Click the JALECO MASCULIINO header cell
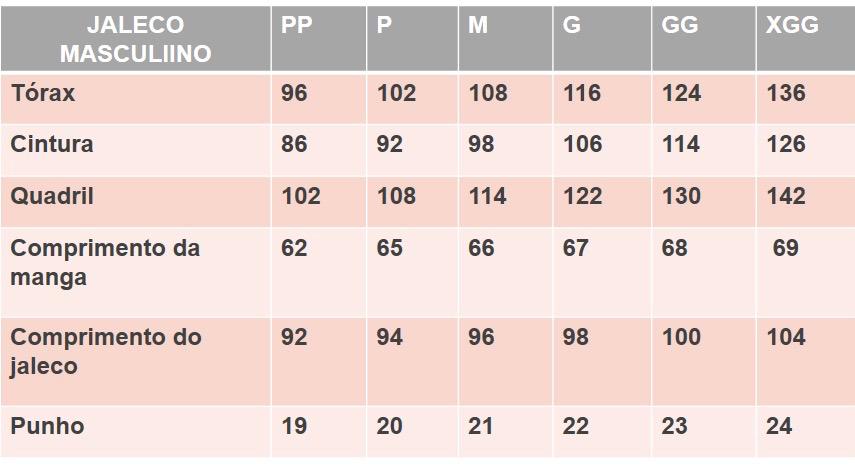The width and height of the screenshot is (855, 474). pos(135,39)
